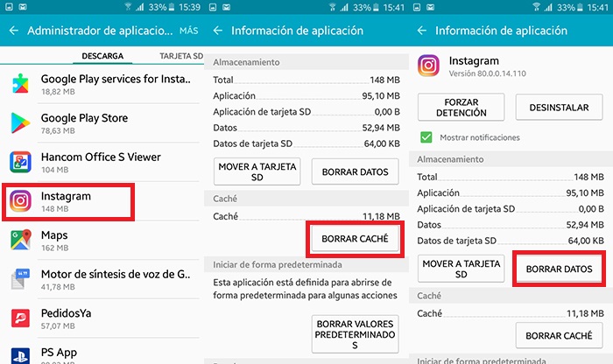Select PedidosYa 57,07 MB entry text

pos(66,318)
